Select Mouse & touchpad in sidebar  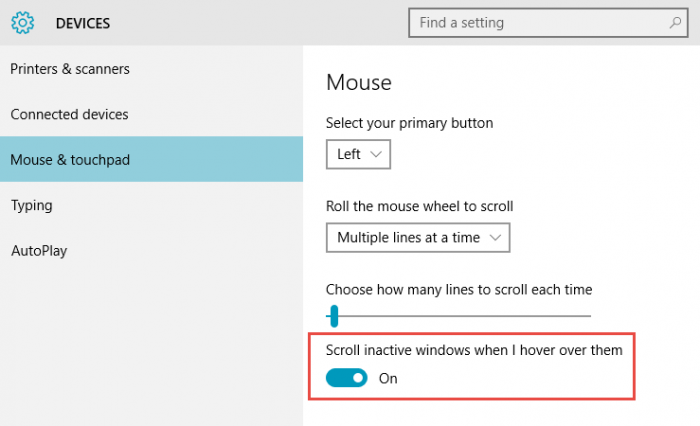pos(70,160)
